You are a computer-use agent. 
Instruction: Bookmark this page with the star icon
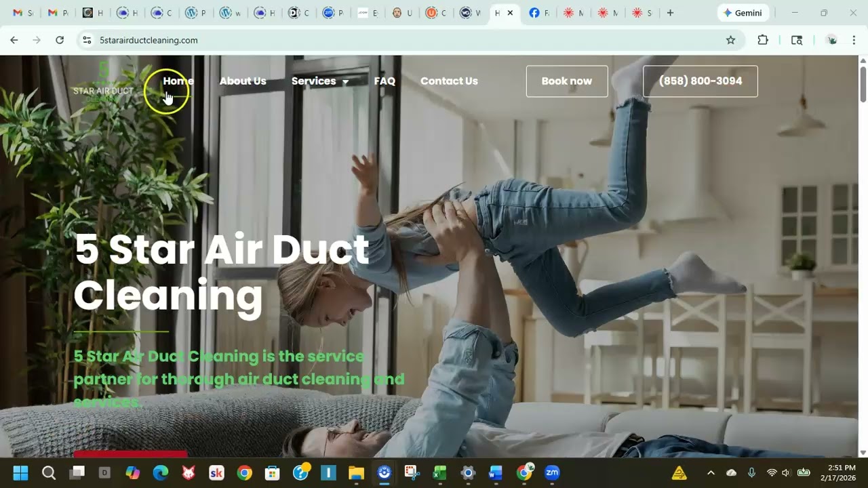(x=730, y=40)
